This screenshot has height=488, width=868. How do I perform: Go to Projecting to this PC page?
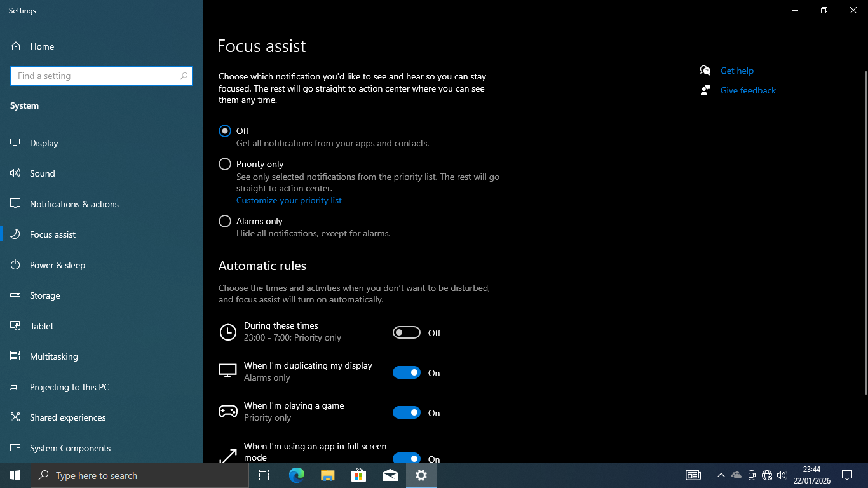[x=69, y=387]
